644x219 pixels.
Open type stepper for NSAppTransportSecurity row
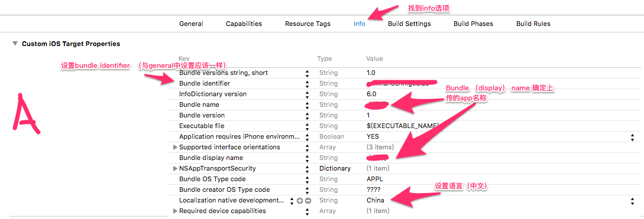tap(307, 169)
